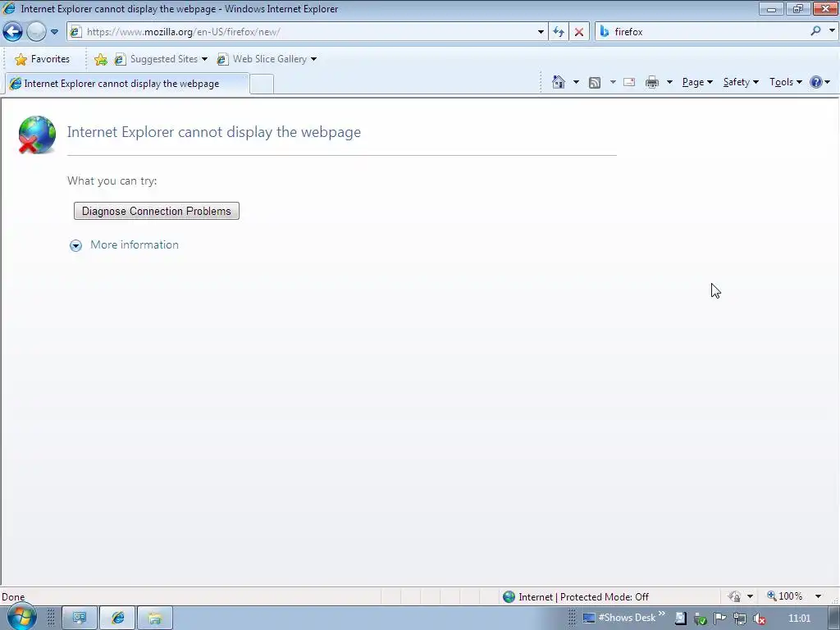Click the Safely Remove Hardware tray icon
This screenshot has width=840, height=630.
click(x=701, y=619)
